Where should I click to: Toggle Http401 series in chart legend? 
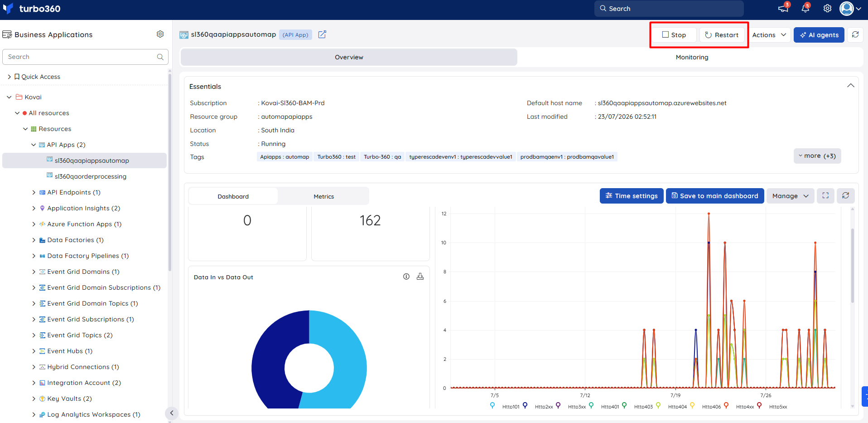[605, 406]
